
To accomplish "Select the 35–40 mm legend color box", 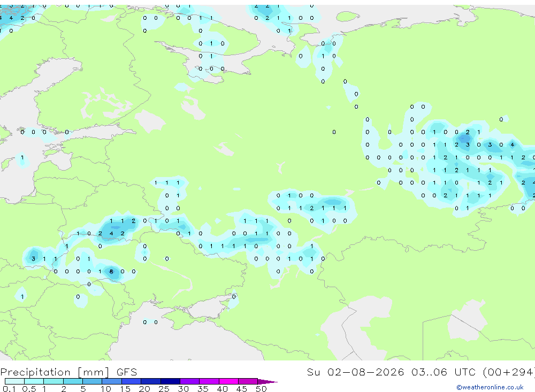I will pos(209,381).
